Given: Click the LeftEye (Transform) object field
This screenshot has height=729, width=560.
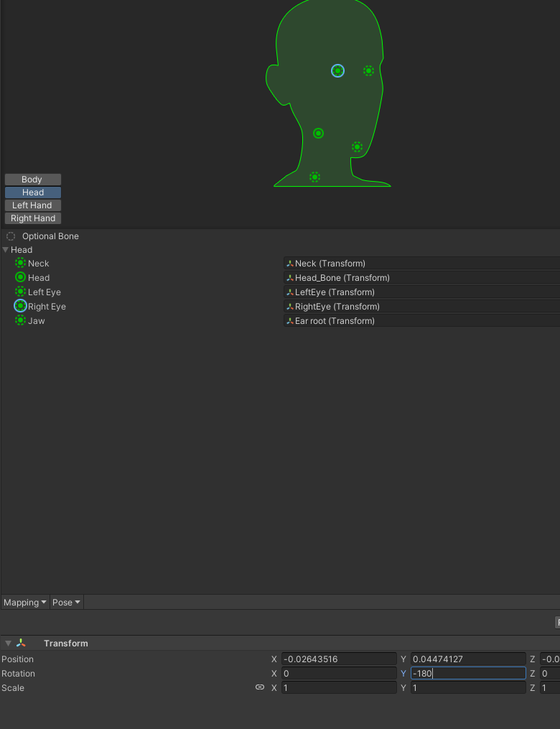Looking at the screenshot, I should pyautogui.click(x=421, y=292).
